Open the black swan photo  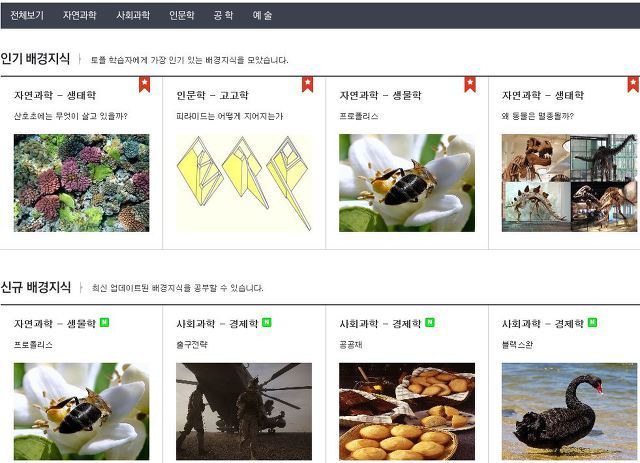[569, 411]
